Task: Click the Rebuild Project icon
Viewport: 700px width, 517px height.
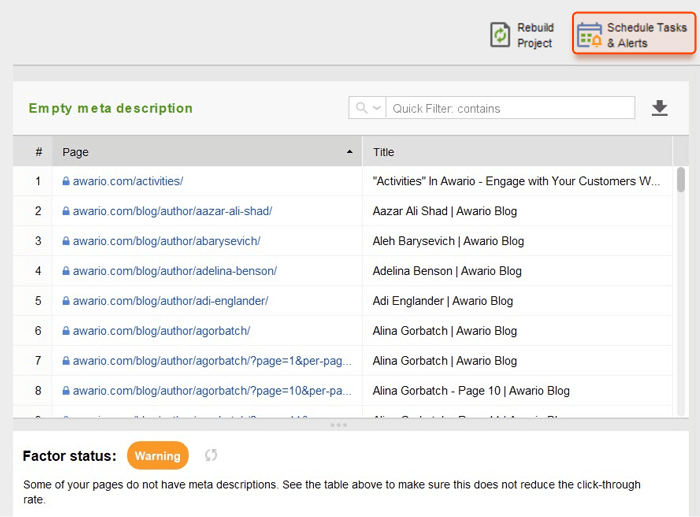Action: [x=500, y=35]
